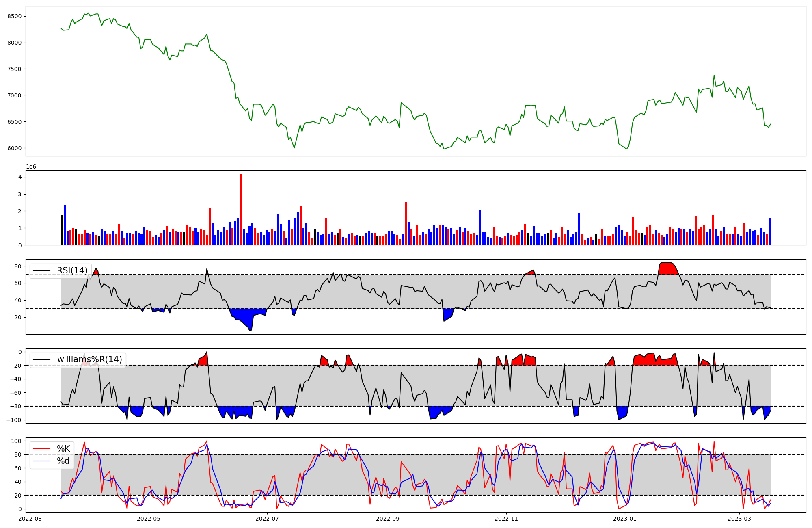Click the 2023-01 date tick label
The height and width of the screenshot is (528, 812).
tap(625, 519)
